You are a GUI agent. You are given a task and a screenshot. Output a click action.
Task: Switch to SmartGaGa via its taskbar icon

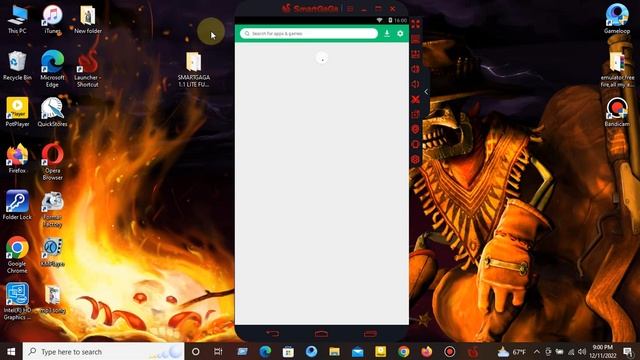point(473,351)
